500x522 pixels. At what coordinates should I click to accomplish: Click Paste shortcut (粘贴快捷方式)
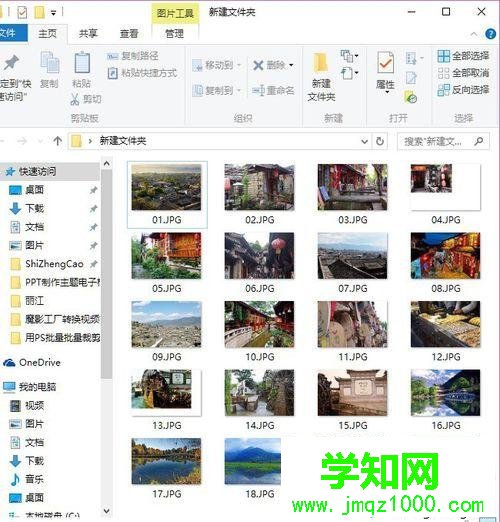point(142,73)
